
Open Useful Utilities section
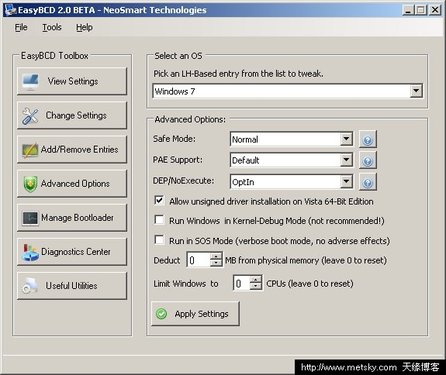(x=72, y=286)
